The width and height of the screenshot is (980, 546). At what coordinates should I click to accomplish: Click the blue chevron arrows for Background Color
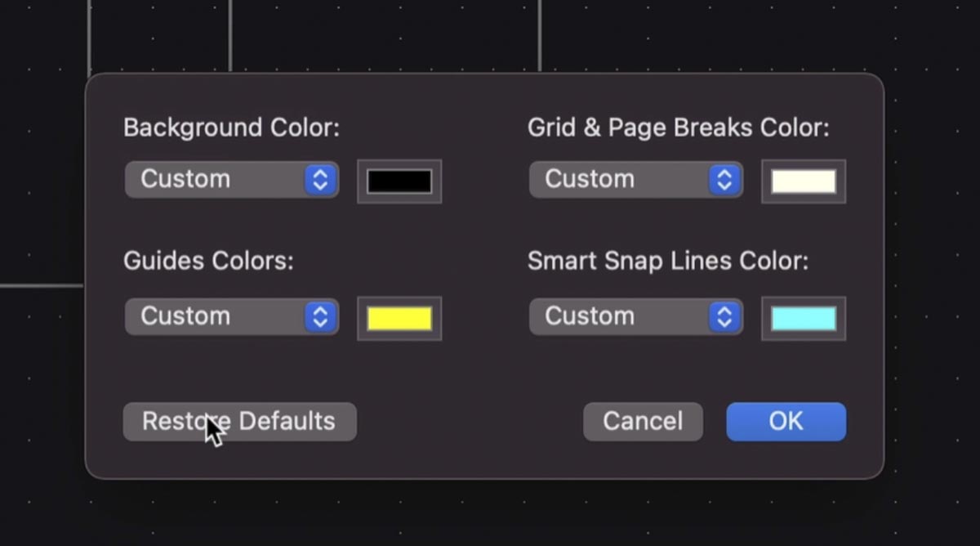click(321, 180)
